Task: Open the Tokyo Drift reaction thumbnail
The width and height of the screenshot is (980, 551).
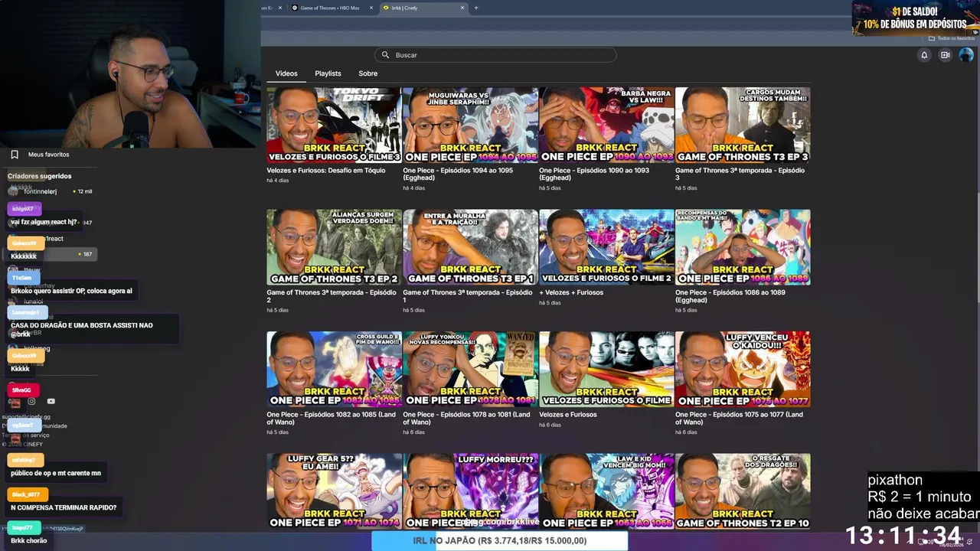Action: [x=334, y=125]
